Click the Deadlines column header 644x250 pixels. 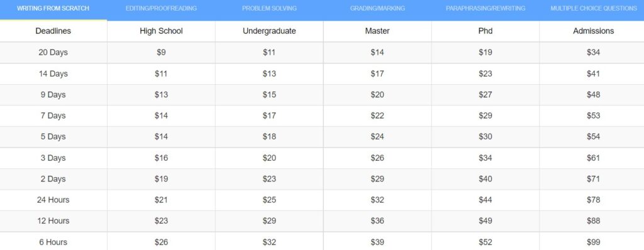(x=53, y=31)
